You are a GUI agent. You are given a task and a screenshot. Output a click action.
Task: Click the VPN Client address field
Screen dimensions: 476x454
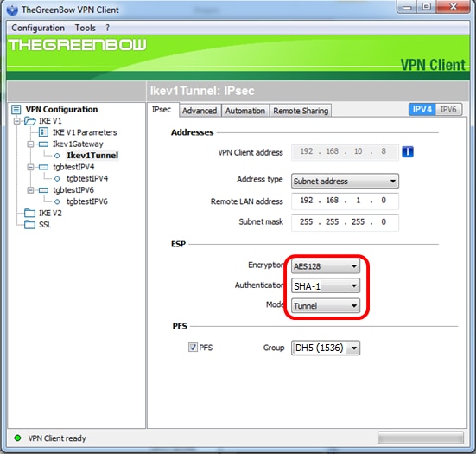click(x=345, y=151)
